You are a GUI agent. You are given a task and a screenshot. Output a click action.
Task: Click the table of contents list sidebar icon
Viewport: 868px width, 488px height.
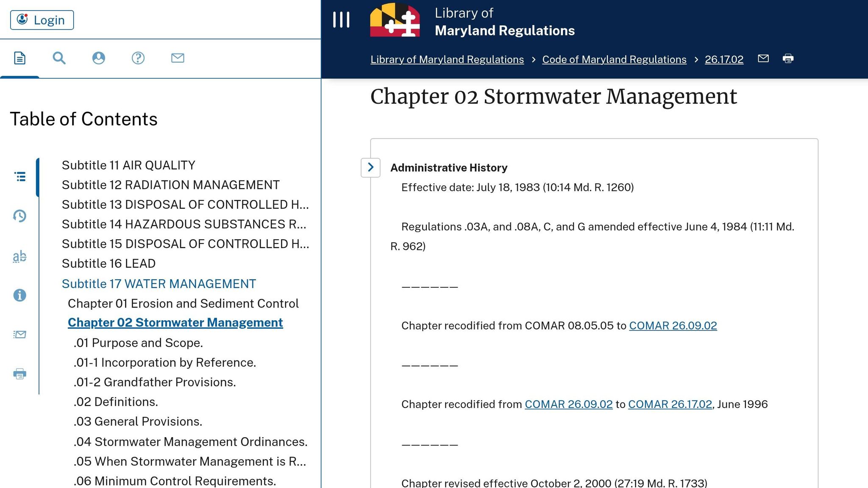(19, 177)
